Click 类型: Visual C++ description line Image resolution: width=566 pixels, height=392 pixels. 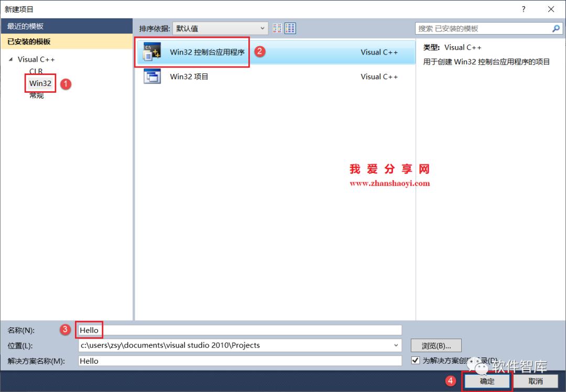452,47
